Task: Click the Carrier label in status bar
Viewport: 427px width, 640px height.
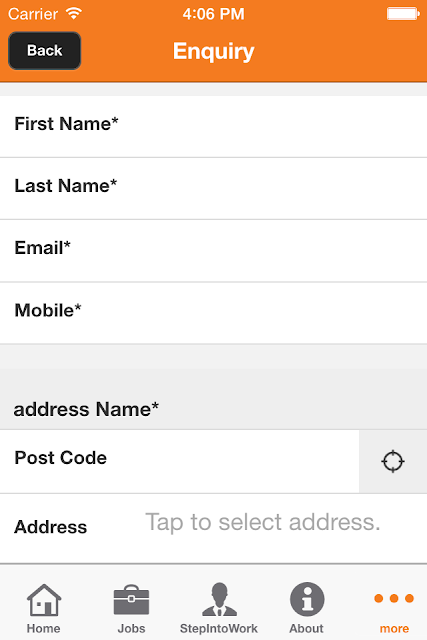Action: 33,14
